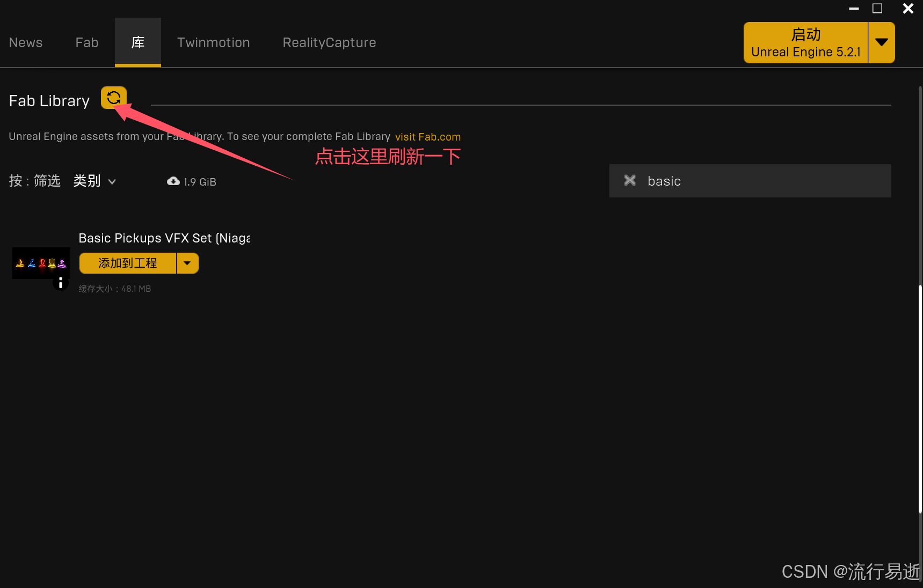Add Basic Pickups VFX Set to project
Viewport: 923px width, 588px height.
click(x=128, y=263)
